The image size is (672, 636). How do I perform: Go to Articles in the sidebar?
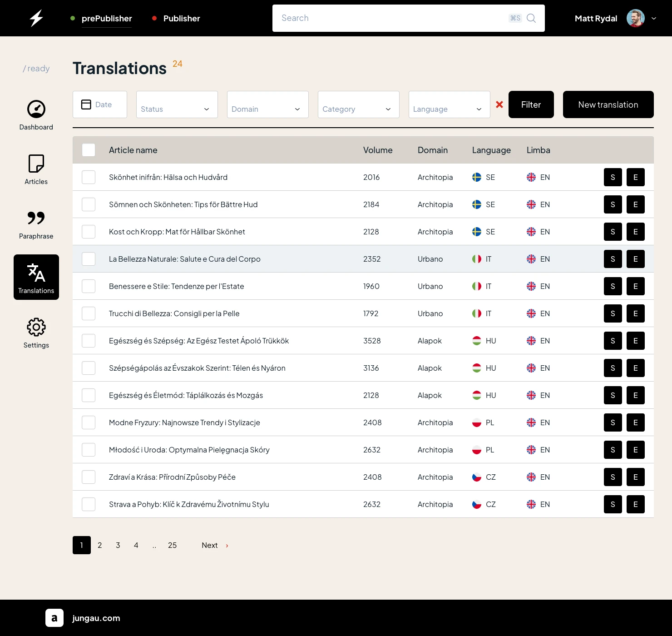36,169
